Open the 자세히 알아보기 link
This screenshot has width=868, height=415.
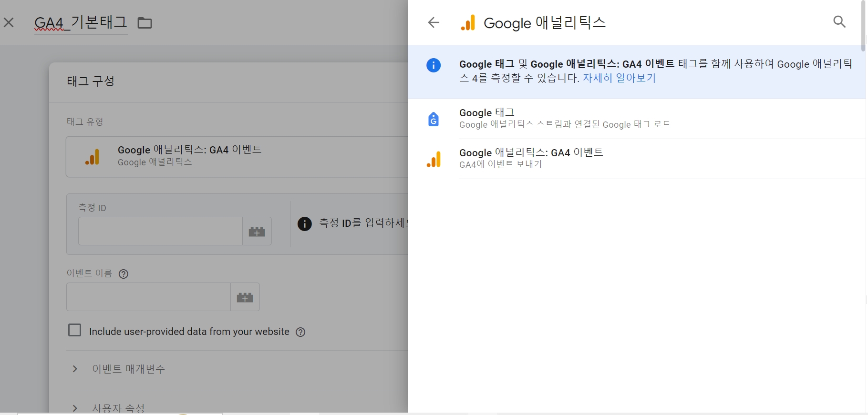(x=619, y=78)
